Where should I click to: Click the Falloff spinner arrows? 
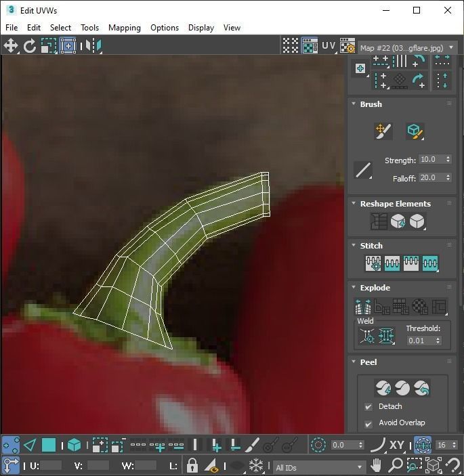pos(448,177)
